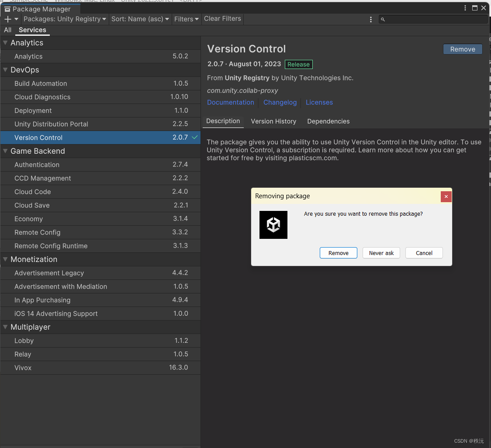Image resolution: width=491 pixels, height=448 pixels.
Task: Click Never ask in the dialog
Action: coord(381,252)
